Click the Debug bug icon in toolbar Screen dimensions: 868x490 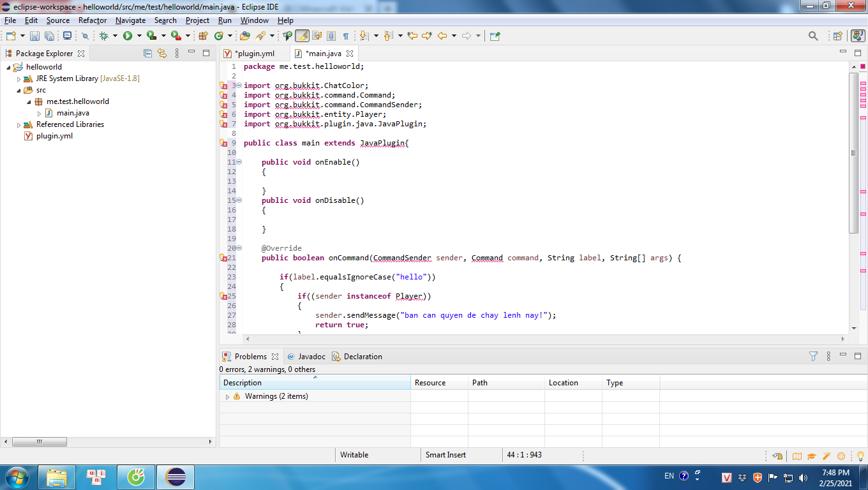click(103, 36)
